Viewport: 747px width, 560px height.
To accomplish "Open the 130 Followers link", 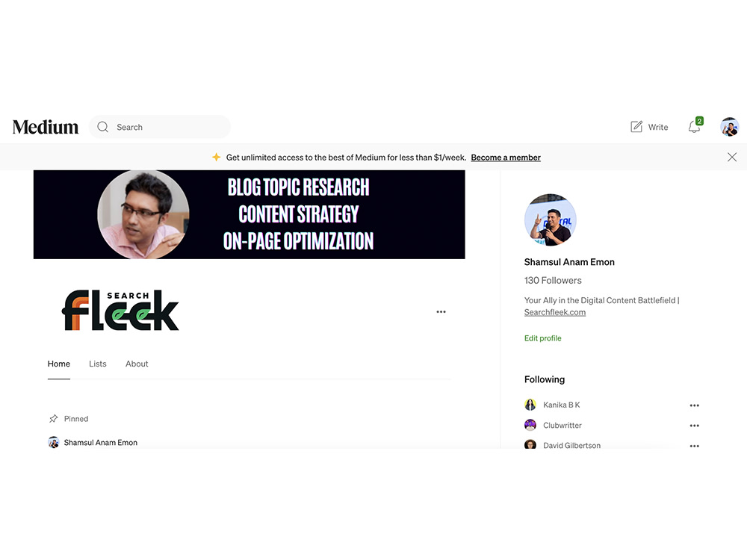I will point(553,281).
